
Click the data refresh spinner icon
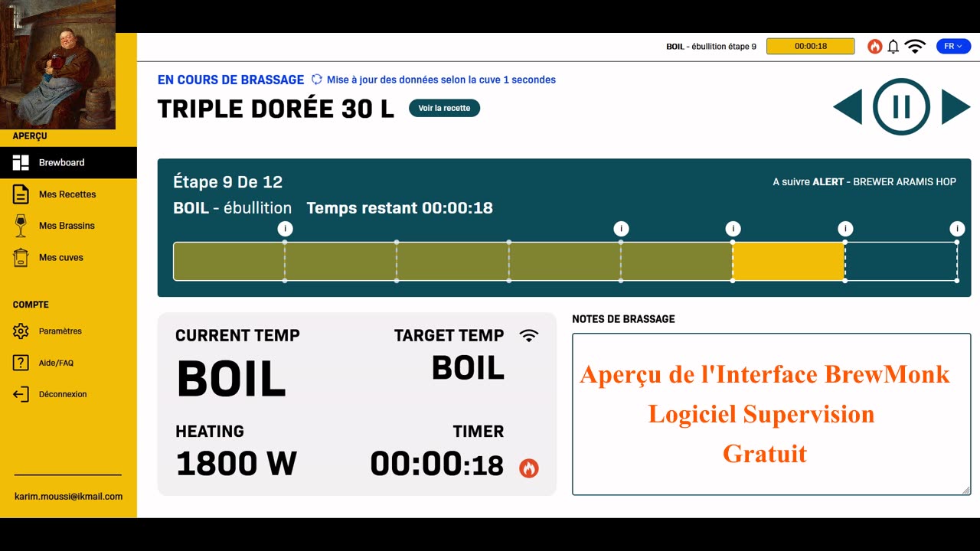pos(317,80)
